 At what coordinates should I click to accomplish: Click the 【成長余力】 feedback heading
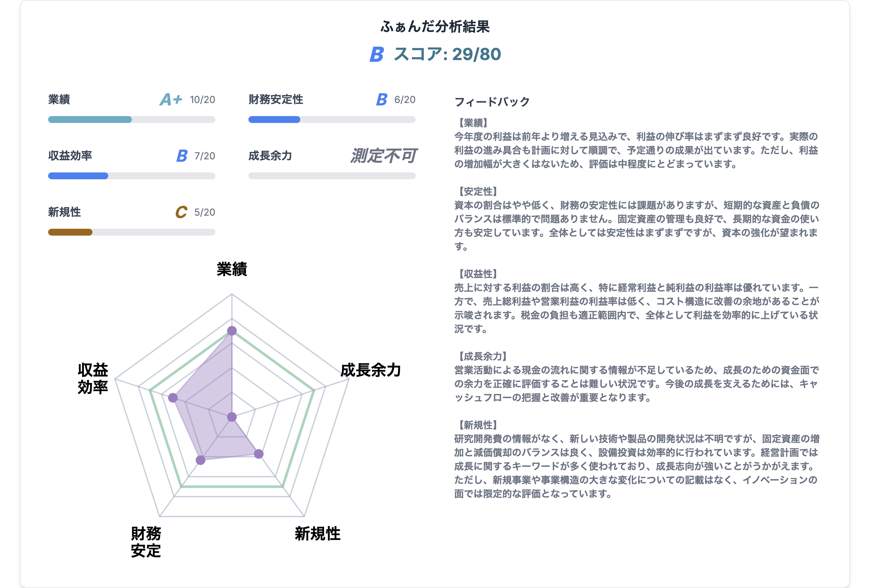[483, 356]
